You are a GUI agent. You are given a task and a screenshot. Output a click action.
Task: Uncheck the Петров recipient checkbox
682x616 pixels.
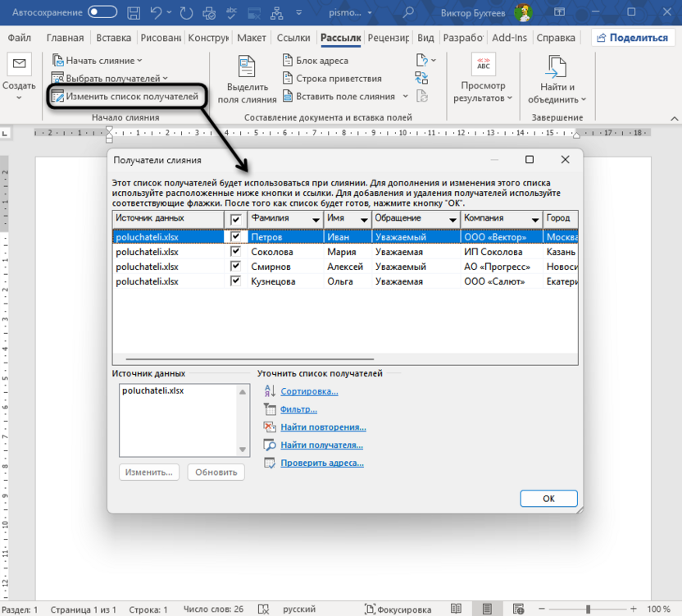(x=235, y=236)
